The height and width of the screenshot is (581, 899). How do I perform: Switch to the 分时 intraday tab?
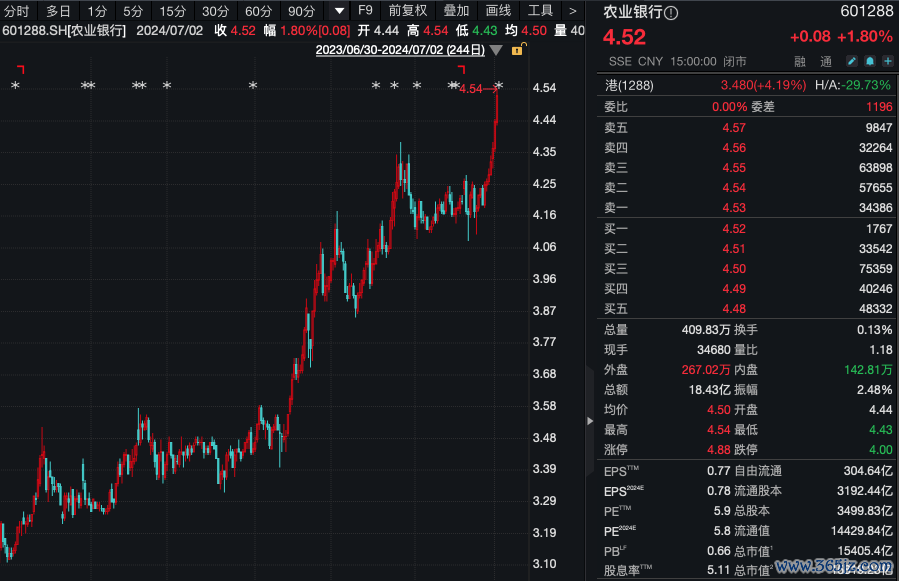[17, 11]
